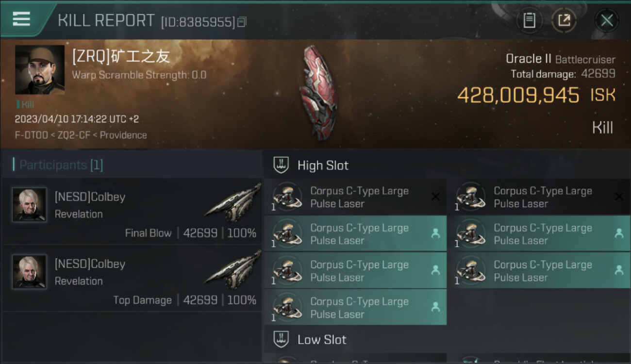Select Top Damage Colbey portrait
631x364 pixels.
(29, 272)
